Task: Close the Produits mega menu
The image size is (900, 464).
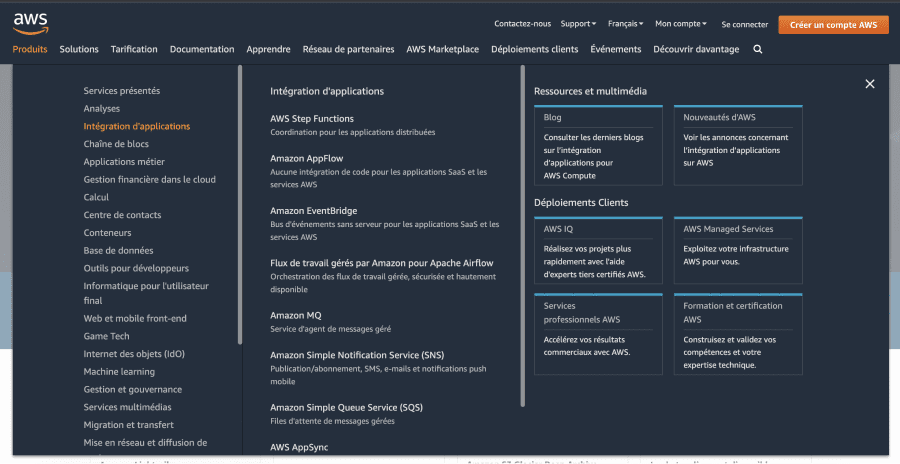Action: point(870,84)
